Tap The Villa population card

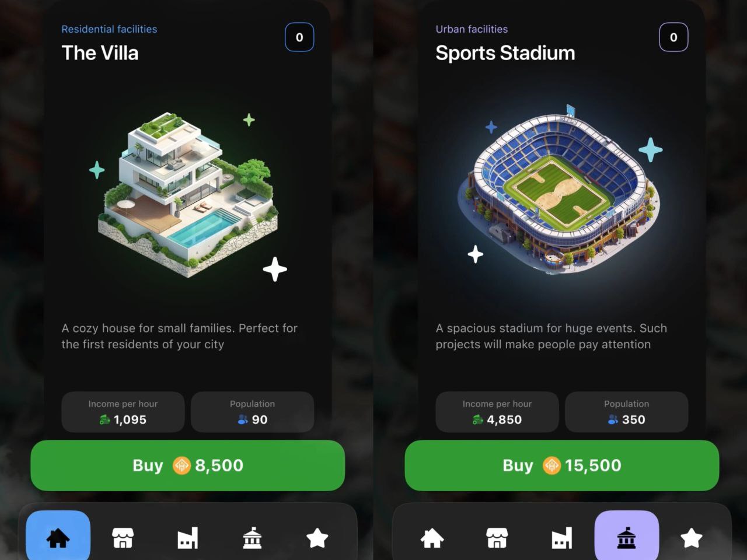252,412
